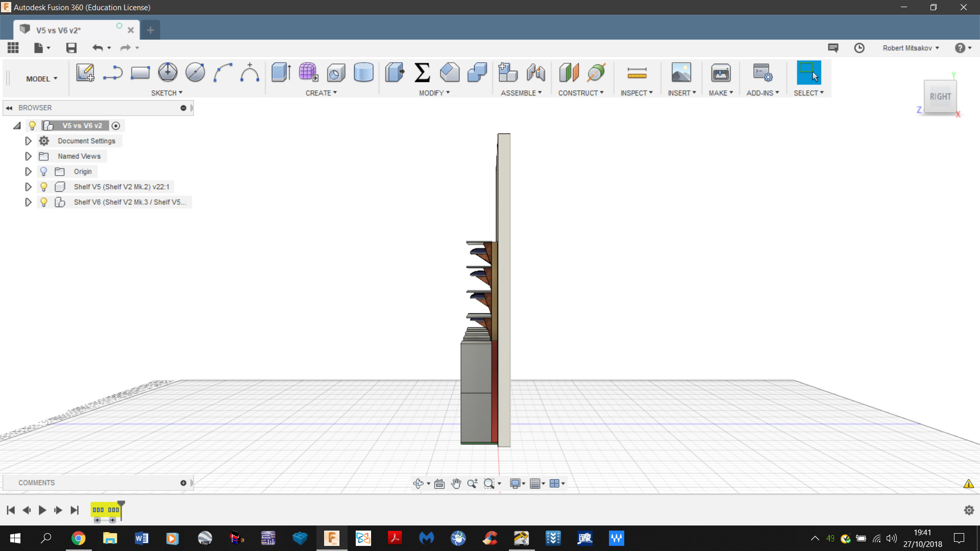Open the CONSTRUCT menu

pos(581,93)
